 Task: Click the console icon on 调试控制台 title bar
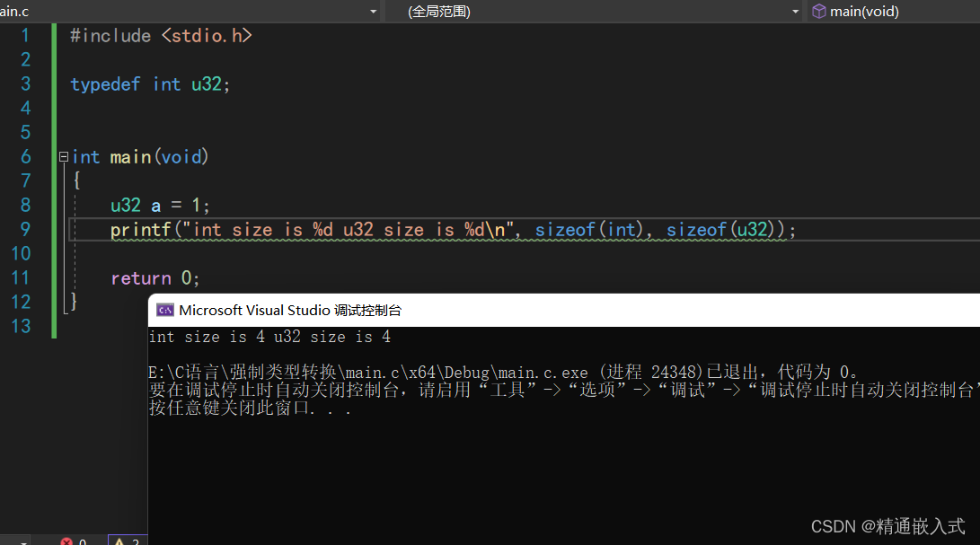165,309
